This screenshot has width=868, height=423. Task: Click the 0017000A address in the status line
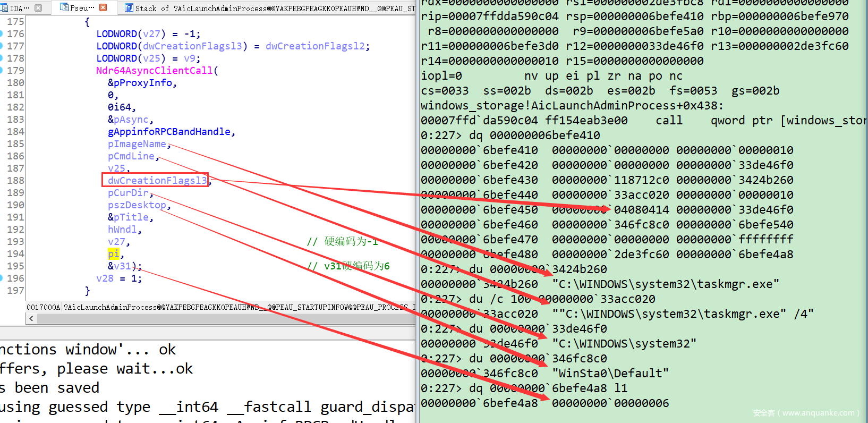44,307
